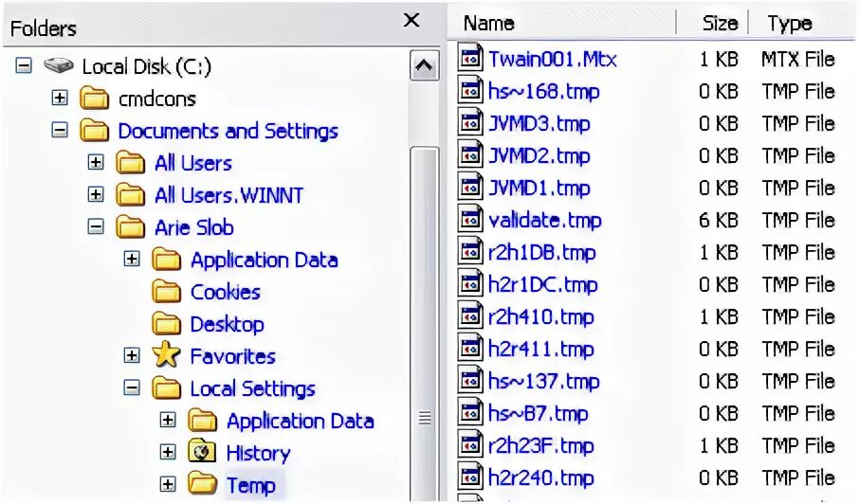Viewport: 859px width, 504px height.
Task: Click the Temp folder icon
Action: click(x=203, y=484)
